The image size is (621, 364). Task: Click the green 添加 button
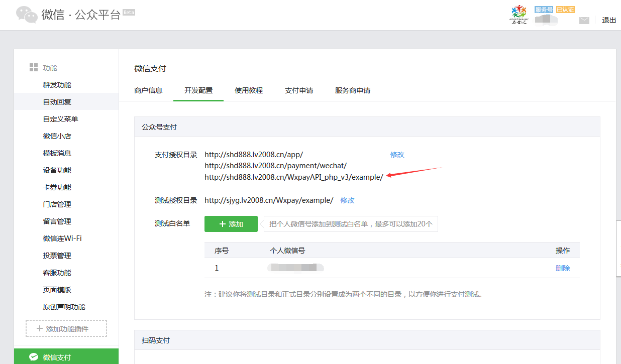click(231, 224)
